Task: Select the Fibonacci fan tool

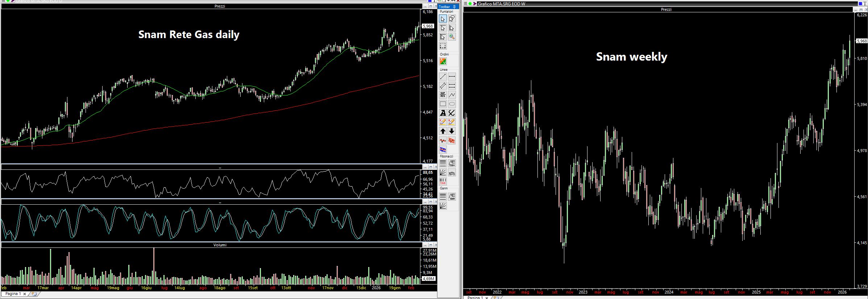Action: pyautogui.click(x=443, y=172)
